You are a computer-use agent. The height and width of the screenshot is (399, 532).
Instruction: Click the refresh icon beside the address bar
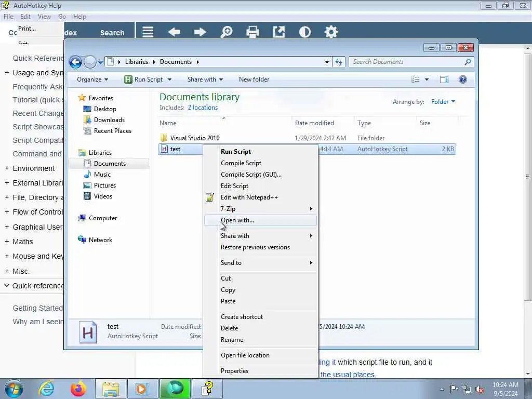[339, 62]
